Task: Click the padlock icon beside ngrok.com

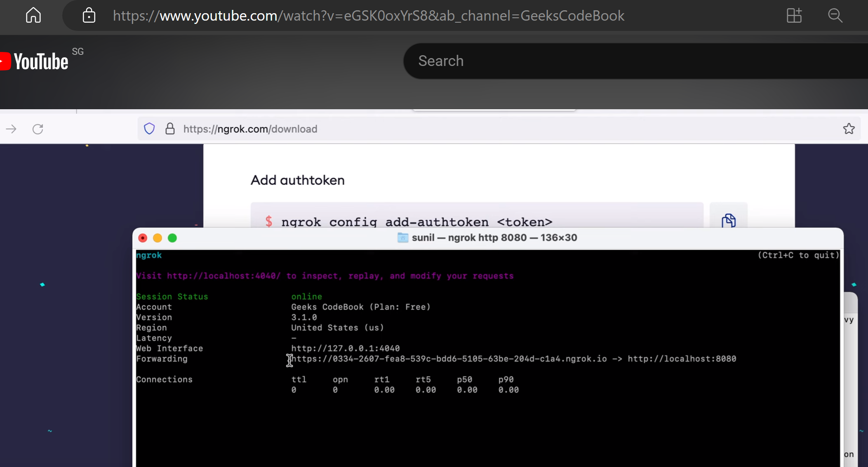Action: click(170, 129)
